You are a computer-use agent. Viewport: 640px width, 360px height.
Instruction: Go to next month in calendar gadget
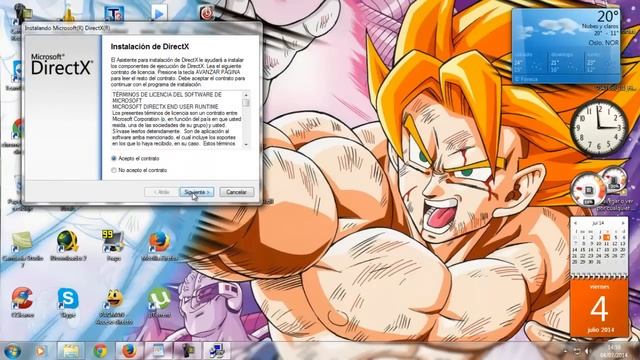623,224
